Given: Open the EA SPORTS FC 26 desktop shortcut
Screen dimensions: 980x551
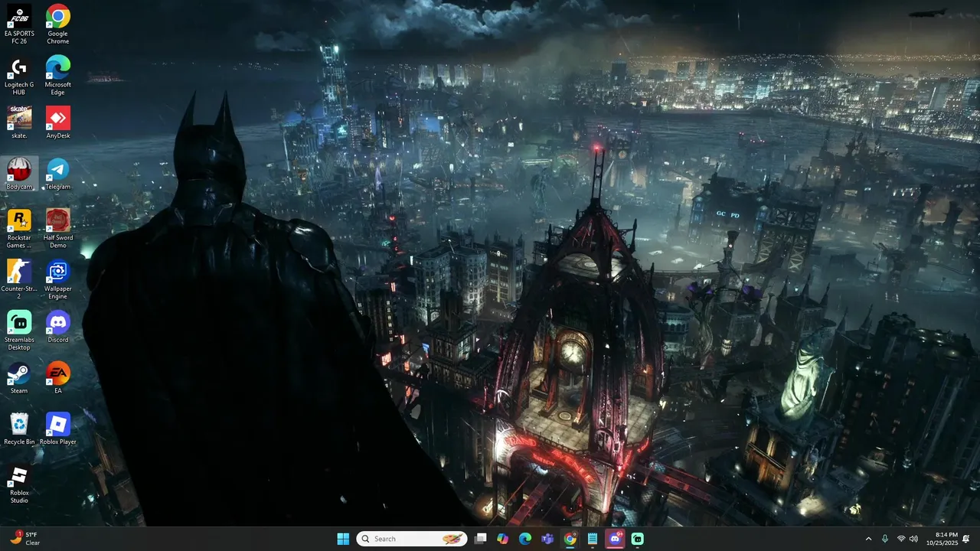Looking at the screenshot, I should coord(19,24).
